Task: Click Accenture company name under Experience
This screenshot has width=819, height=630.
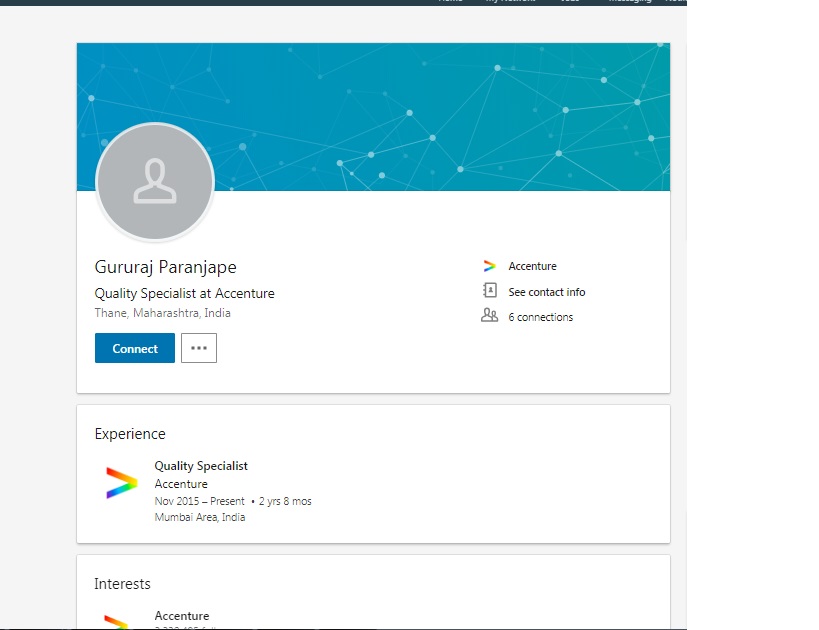Action: coord(181,484)
